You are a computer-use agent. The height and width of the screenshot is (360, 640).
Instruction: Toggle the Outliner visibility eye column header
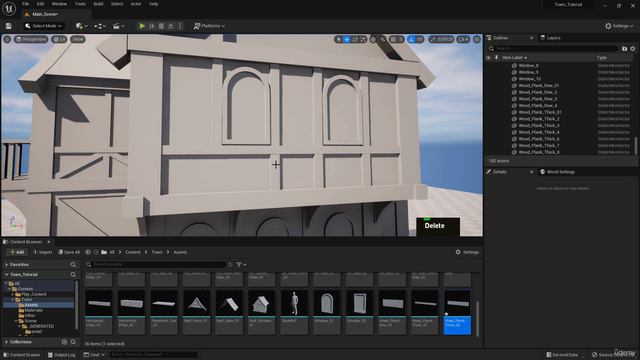point(489,58)
